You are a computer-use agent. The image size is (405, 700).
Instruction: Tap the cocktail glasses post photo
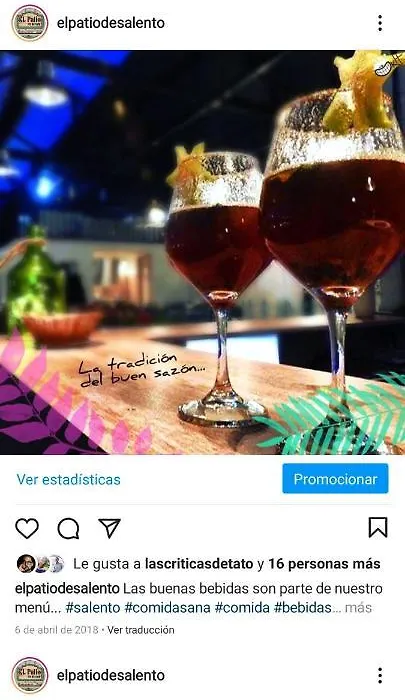(202, 252)
